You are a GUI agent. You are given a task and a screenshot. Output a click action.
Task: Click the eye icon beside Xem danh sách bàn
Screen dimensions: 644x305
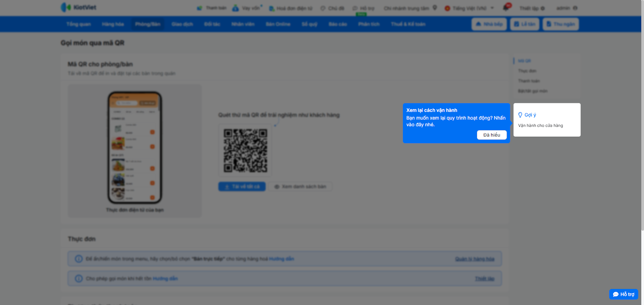tap(277, 186)
